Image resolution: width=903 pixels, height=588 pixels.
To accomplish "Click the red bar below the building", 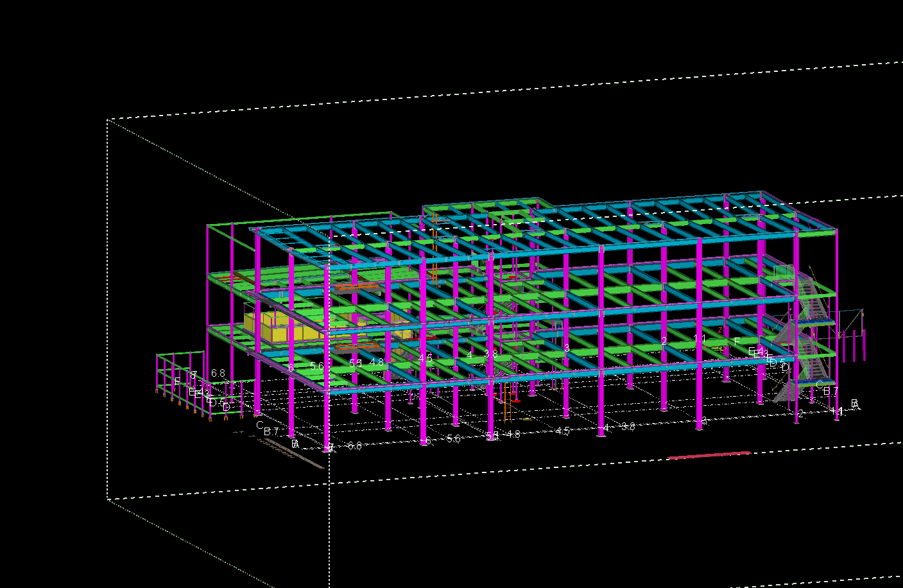I will 709,455.
